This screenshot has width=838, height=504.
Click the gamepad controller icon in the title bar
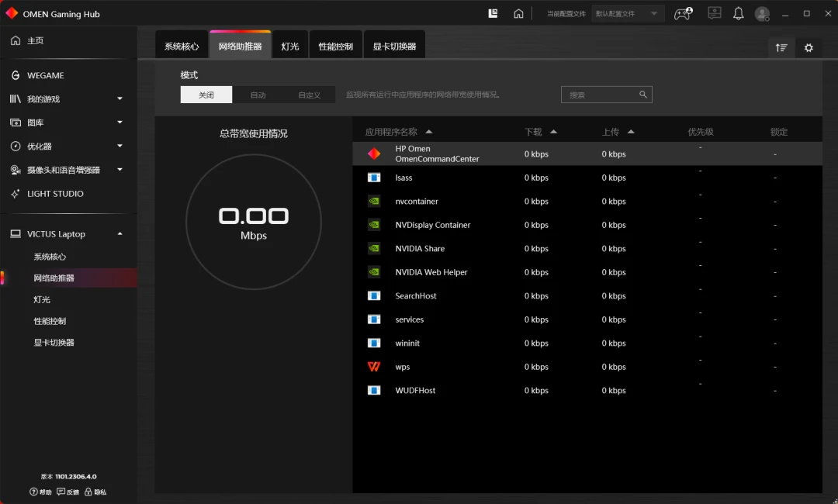[683, 14]
